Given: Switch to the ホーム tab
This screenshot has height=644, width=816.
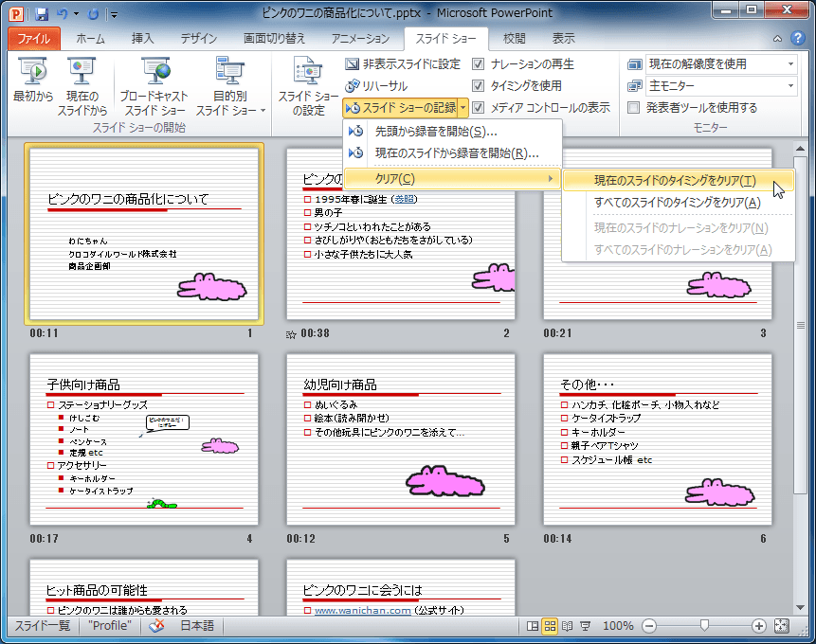Looking at the screenshot, I should pos(90,39).
